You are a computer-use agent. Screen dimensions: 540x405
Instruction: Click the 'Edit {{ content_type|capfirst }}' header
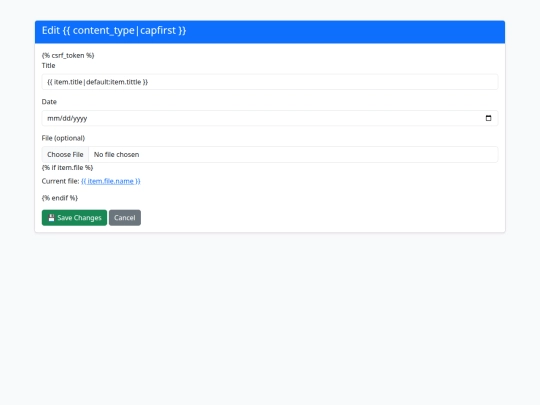click(114, 30)
